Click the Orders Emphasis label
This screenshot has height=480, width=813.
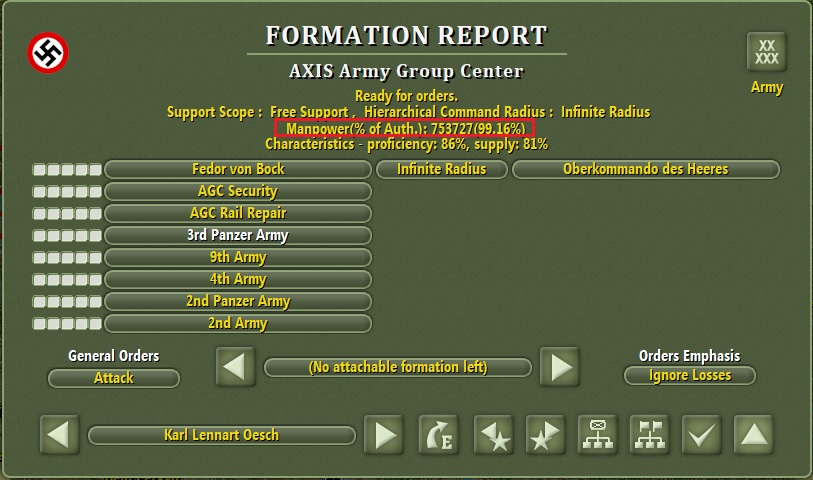tap(690, 356)
